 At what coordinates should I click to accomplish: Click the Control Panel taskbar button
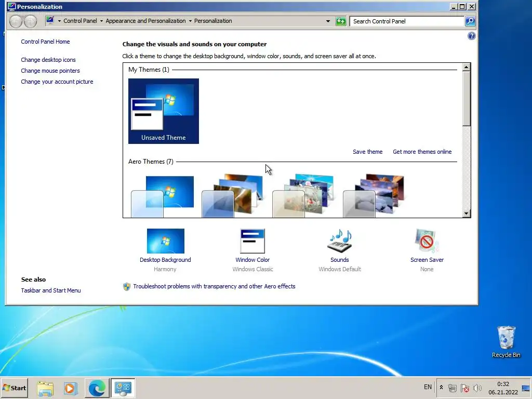[123, 388]
